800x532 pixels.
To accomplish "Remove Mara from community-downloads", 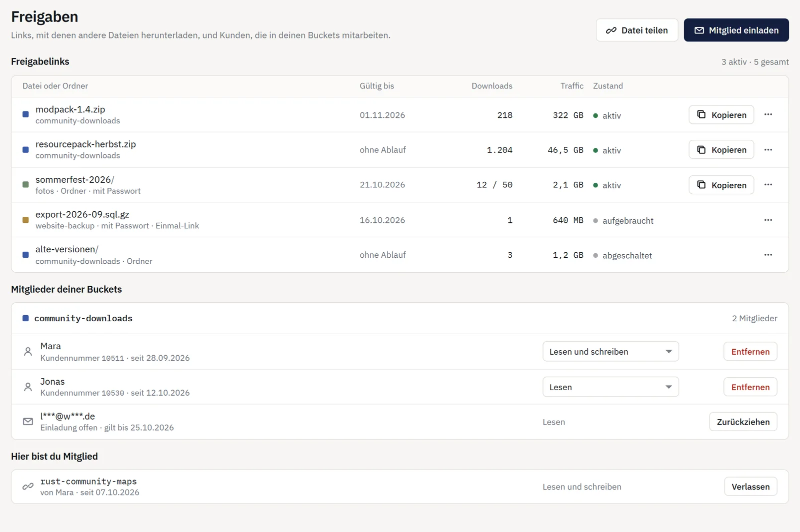I will (x=750, y=351).
